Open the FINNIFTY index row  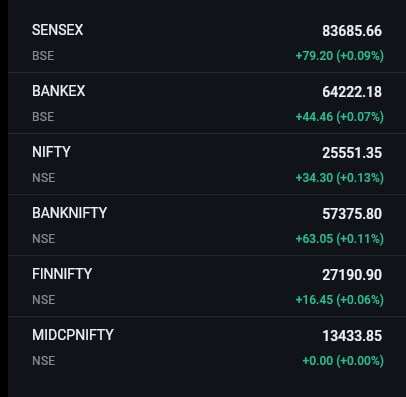[x=207, y=286]
